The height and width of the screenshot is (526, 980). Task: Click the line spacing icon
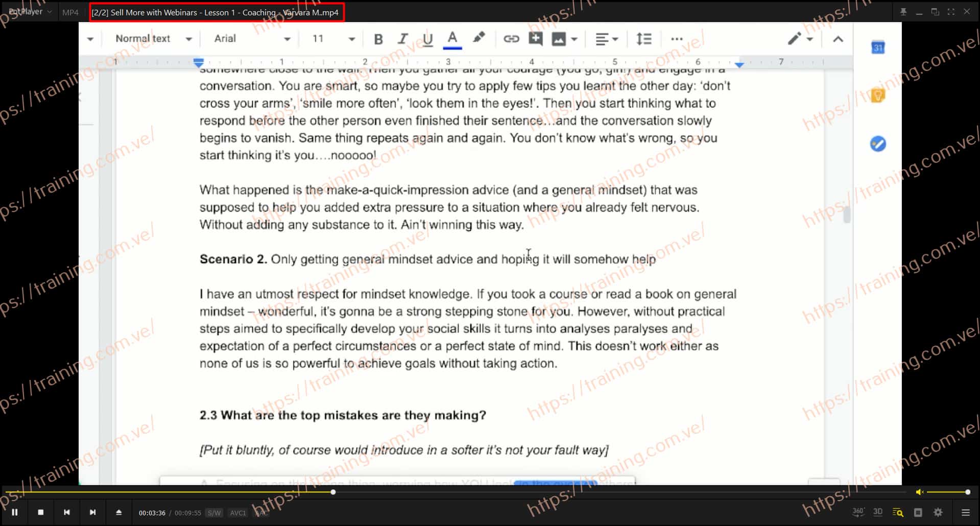[x=644, y=39]
